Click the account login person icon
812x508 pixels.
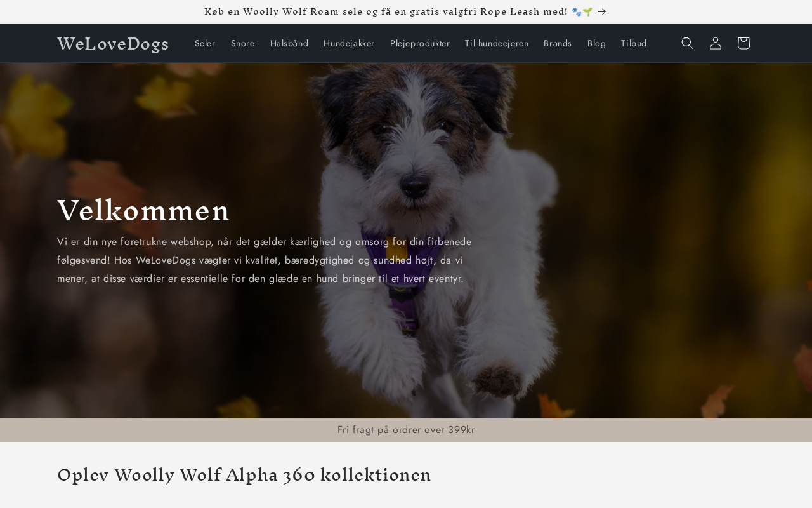(716, 43)
